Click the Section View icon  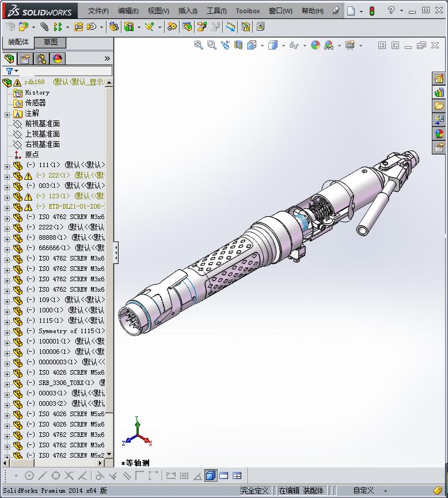[x=238, y=45]
